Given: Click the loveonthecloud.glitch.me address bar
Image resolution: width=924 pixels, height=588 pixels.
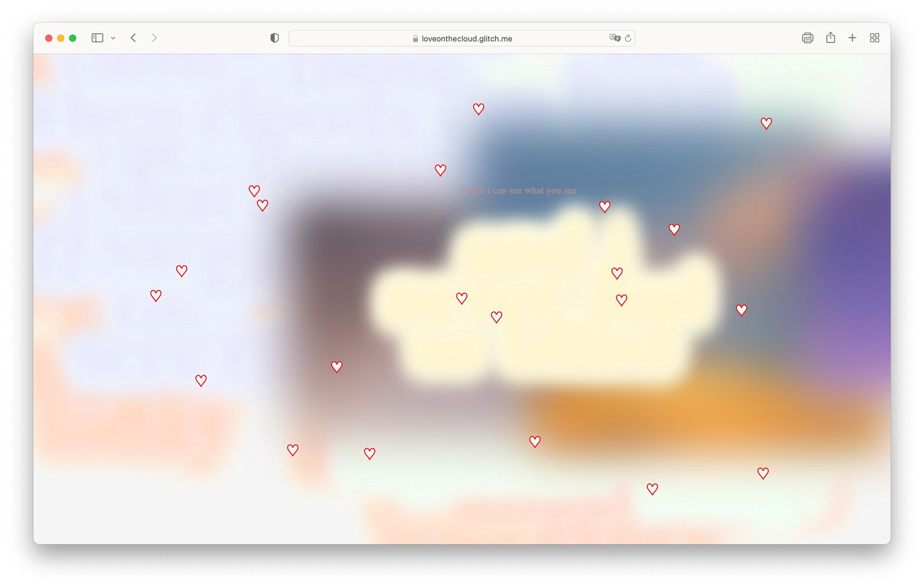Looking at the screenshot, I should click(466, 39).
